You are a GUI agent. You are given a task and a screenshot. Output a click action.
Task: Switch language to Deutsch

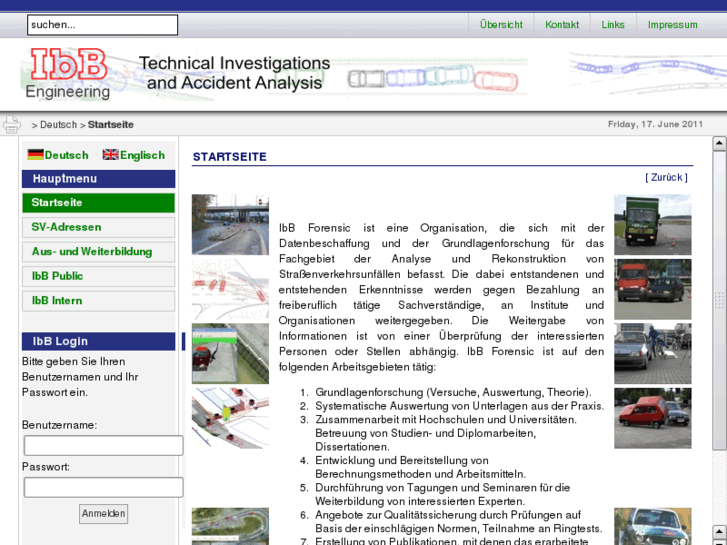(x=66, y=155)
